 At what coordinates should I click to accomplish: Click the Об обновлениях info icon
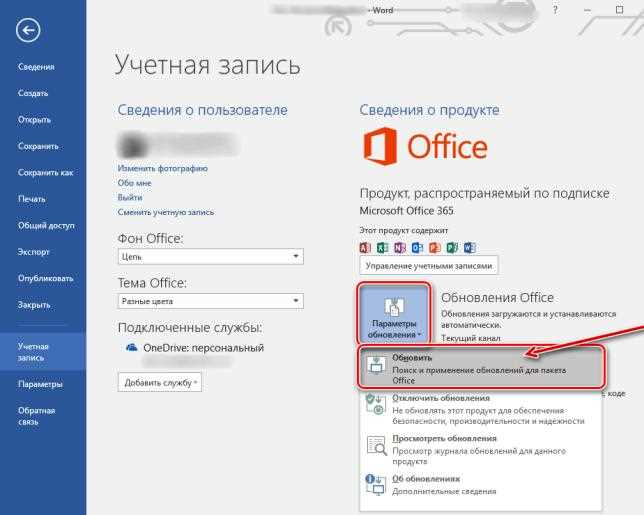375,485
